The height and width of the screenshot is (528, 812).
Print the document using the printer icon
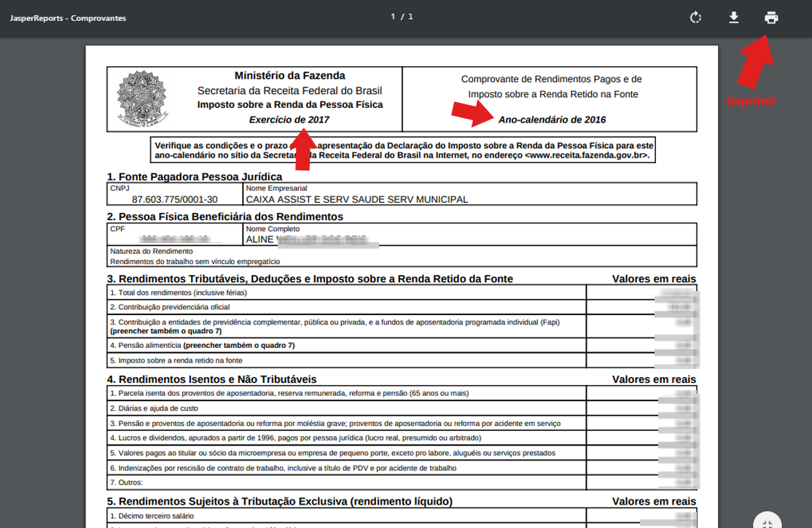coord(771,18)
